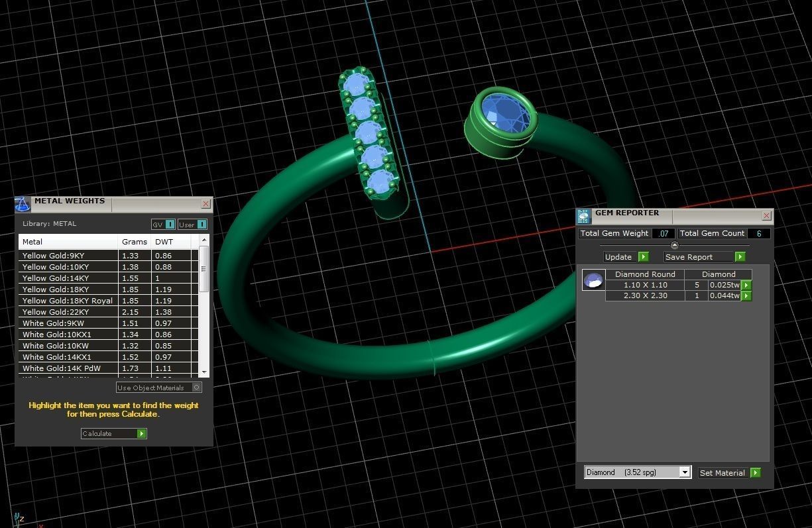Click the Grams column header

click(135, 242)
